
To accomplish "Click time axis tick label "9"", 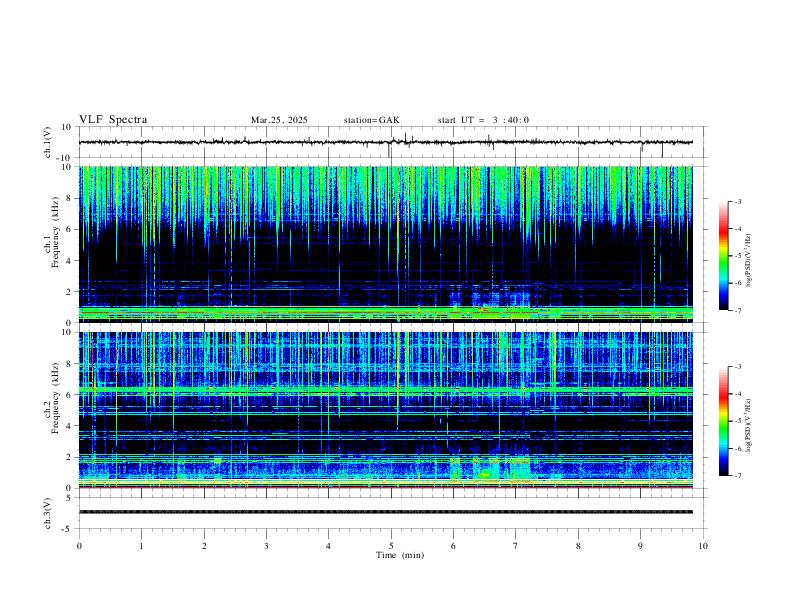I will 640,546.
